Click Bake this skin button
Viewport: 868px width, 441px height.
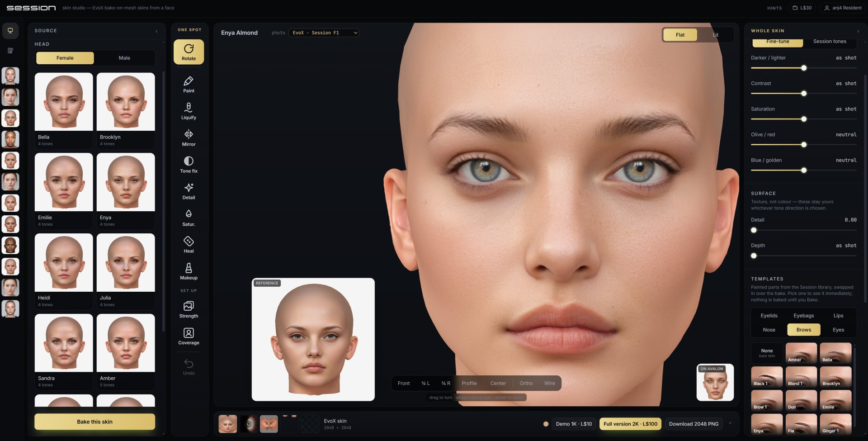[x=94, y=422]
